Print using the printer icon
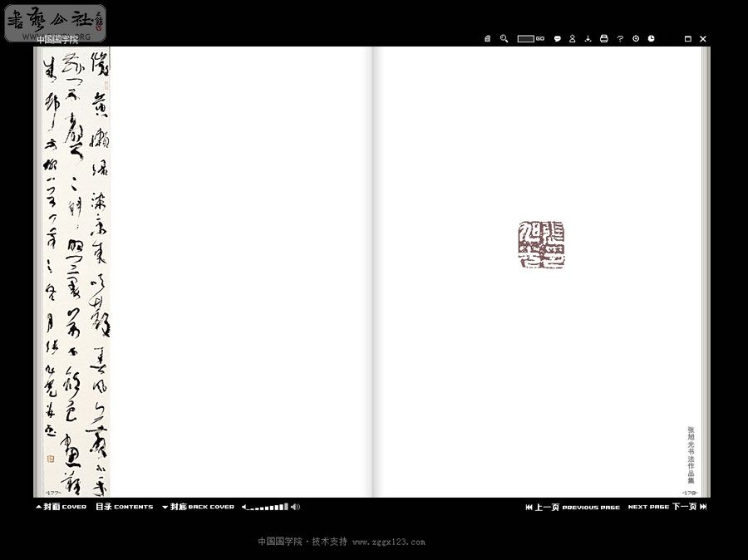The width and height of the screenshot is (748, 560). pos(604,39)
